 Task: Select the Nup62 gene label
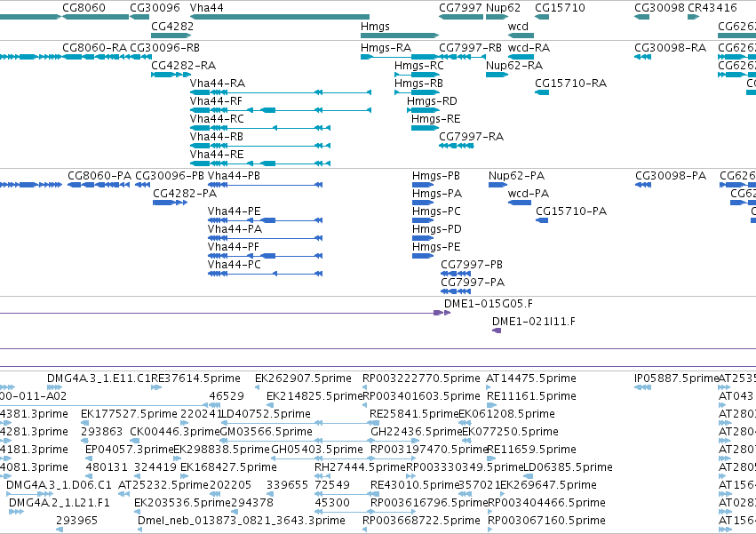pyautogui.click(x=504, y=8)
